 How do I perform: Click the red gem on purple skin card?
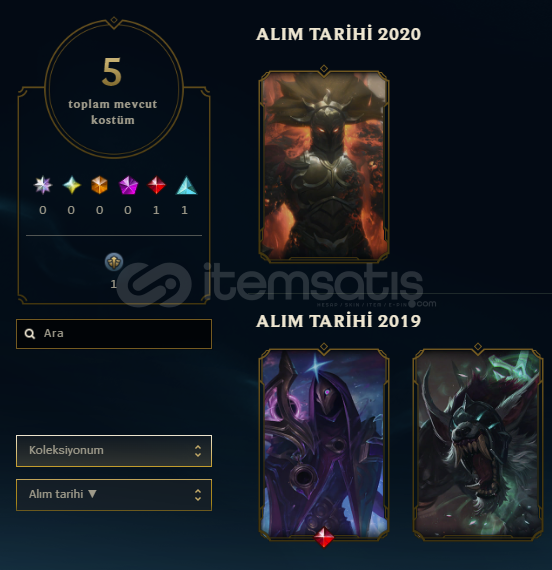tap(324, 537)
